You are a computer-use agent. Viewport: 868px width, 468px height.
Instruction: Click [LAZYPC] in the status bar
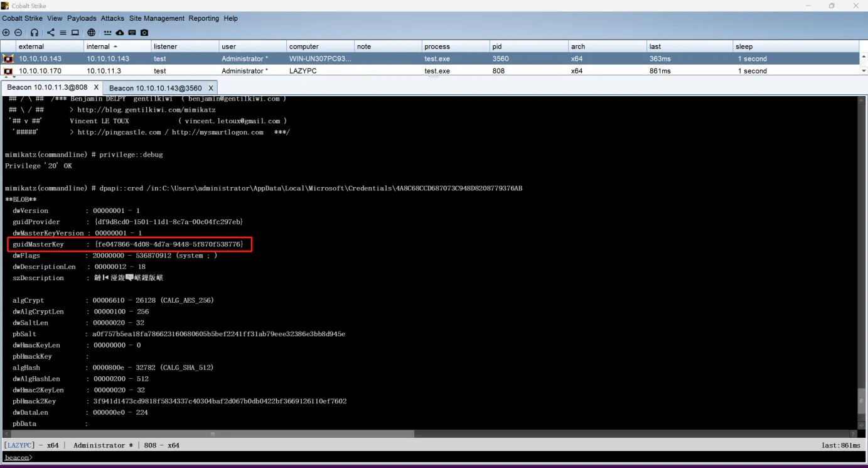(21, 445)
